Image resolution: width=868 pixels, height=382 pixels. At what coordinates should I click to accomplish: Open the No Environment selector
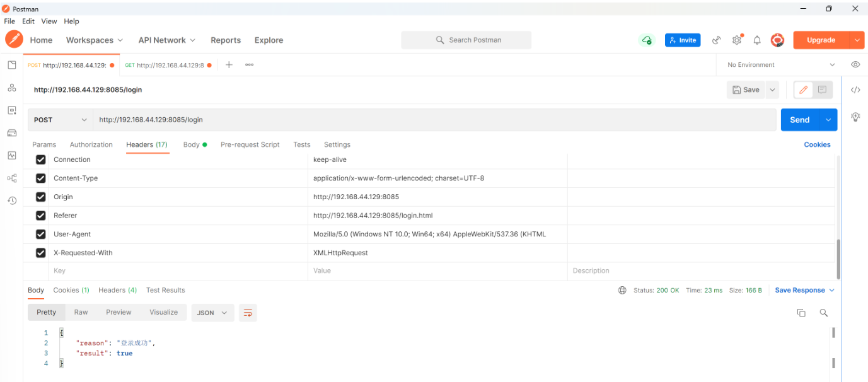781,64
